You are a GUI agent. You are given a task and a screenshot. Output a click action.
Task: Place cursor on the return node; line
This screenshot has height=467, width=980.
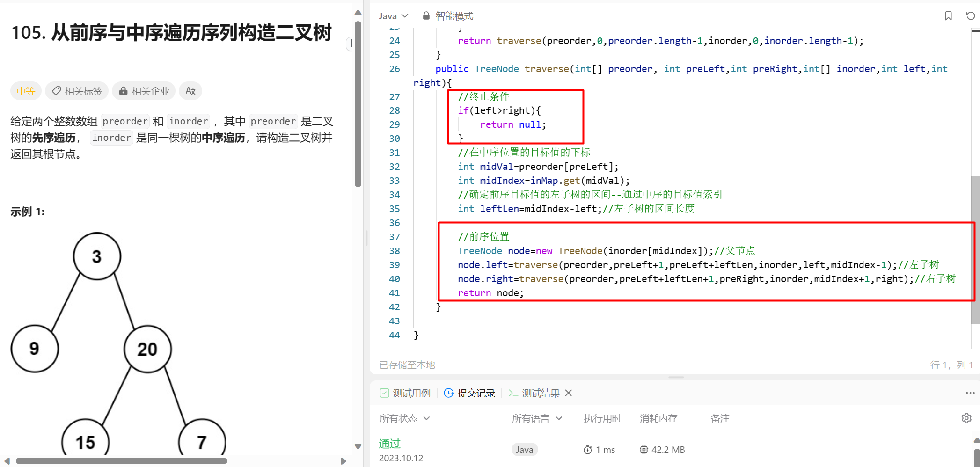pyautogui.click(x=490, y=293)
